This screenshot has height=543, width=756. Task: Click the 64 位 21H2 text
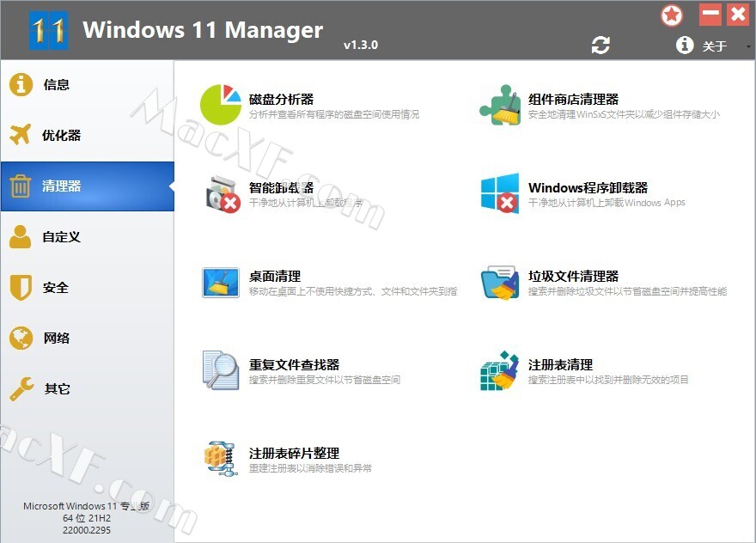coord(87,518)
